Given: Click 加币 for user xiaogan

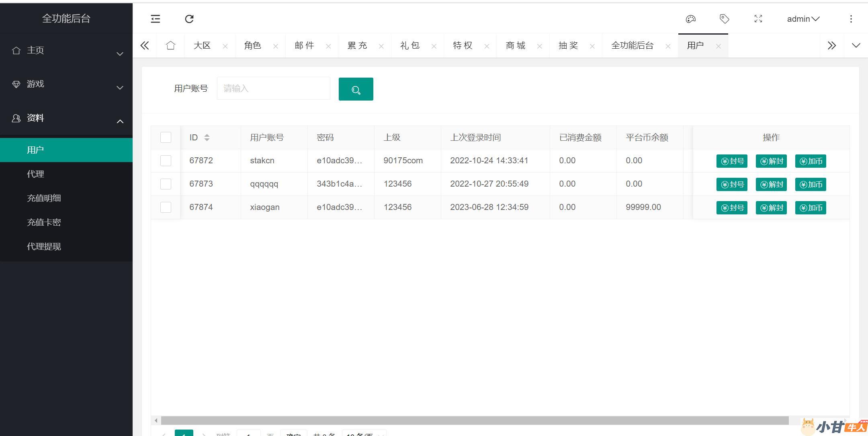Looking at the screenshot, I should point(810,208).
